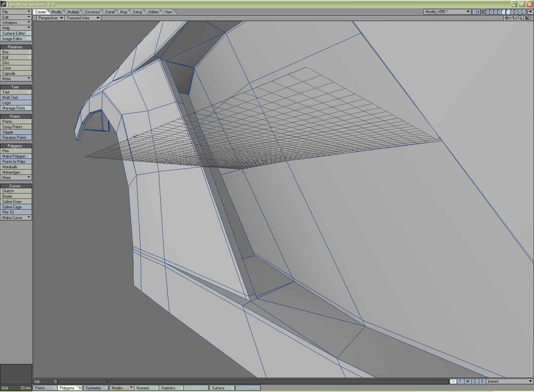
Task: Select the Cone primitive tool
Action: pos(16,68)
